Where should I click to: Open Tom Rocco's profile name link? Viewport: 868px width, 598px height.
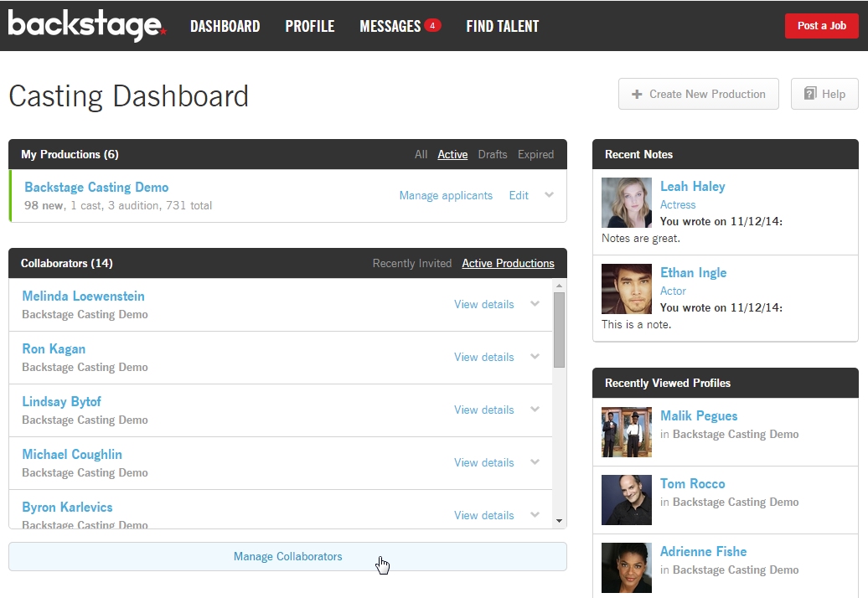(x=693, y=483)
